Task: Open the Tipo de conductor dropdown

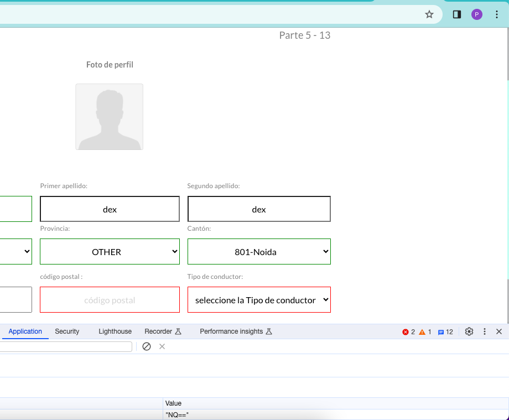Action: pos(259,300)
